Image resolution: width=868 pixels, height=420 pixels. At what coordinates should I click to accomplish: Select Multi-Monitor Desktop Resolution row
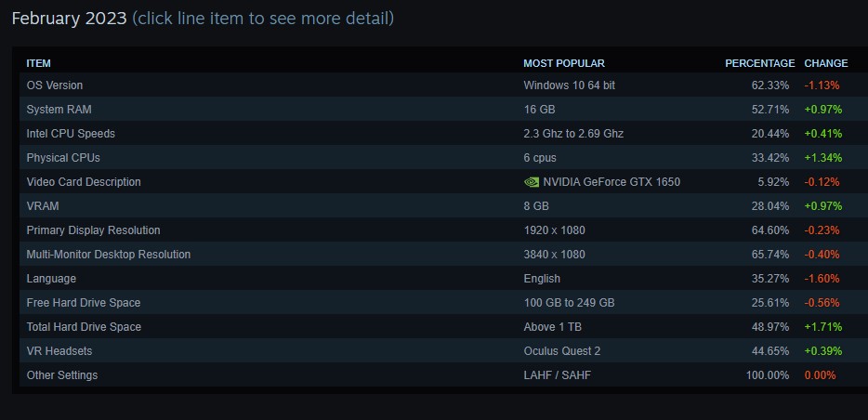click(109, 255)
